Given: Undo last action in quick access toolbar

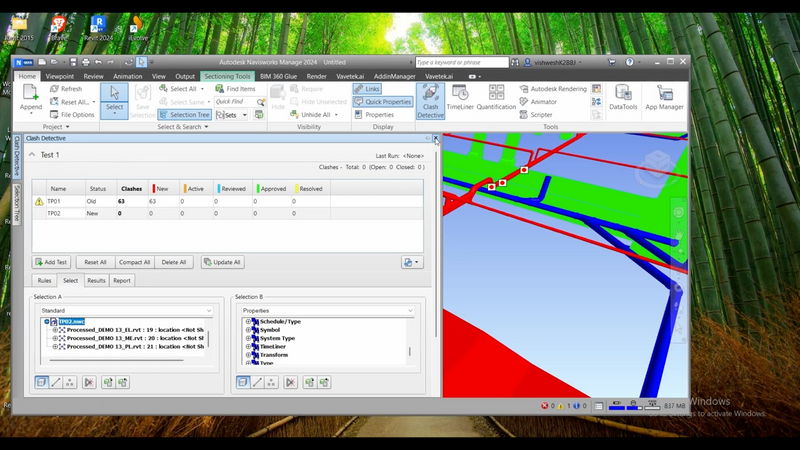Looking at the screenshot, I should click(98, 62).
